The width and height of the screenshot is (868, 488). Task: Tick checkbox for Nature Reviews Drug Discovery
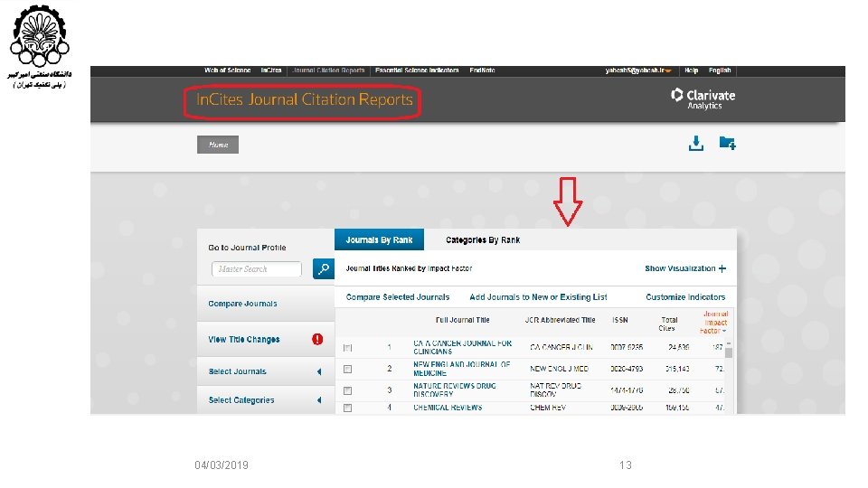[x=347, y=390]
